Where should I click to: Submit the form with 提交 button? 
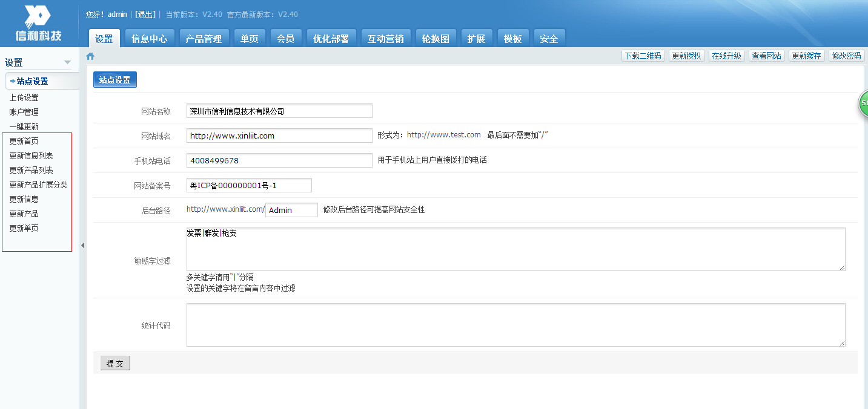115,364
